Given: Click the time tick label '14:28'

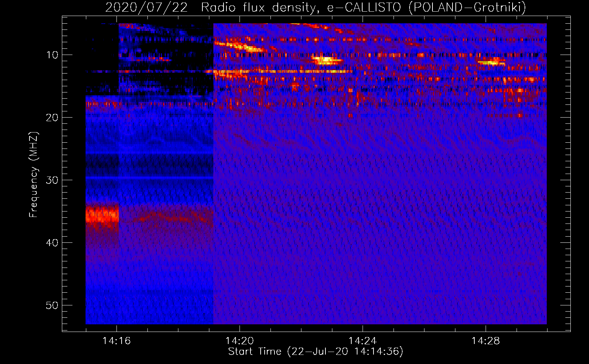Looking at the screenshot, I should [x=486, y=341].
